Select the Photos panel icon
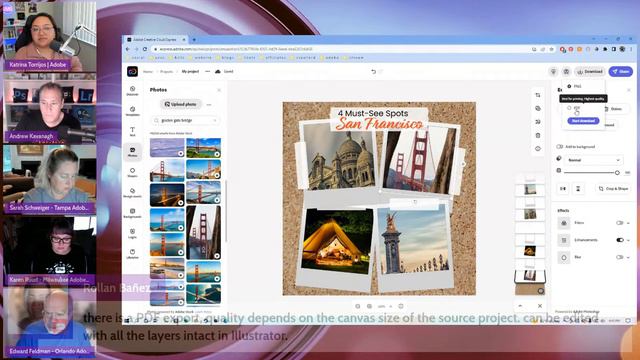This screenshot has height=360, width=640. [x=132, y=152]
